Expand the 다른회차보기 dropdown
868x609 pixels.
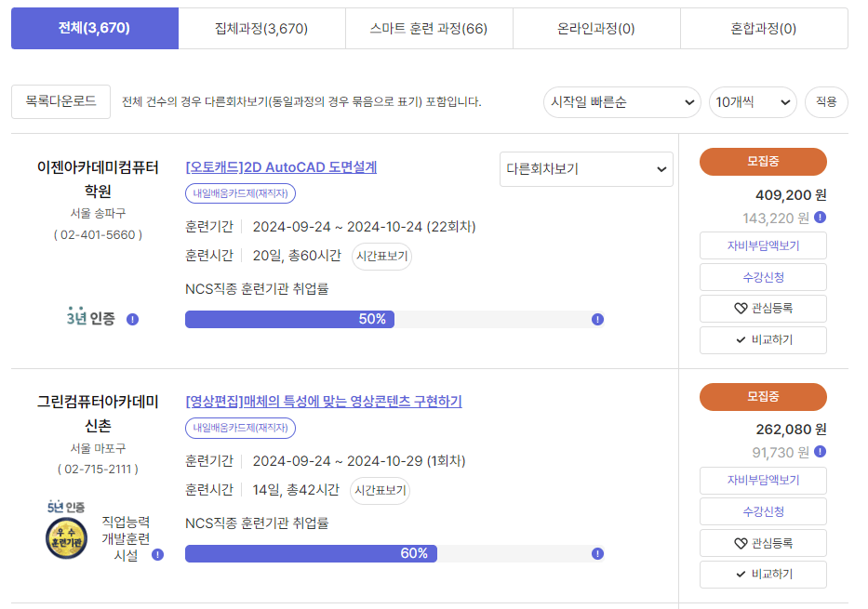586,169
